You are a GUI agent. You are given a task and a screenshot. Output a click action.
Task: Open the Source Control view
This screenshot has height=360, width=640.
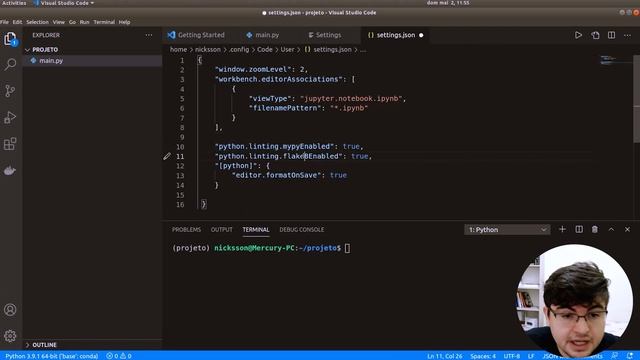pyautogui.click(x=10, y=91)
